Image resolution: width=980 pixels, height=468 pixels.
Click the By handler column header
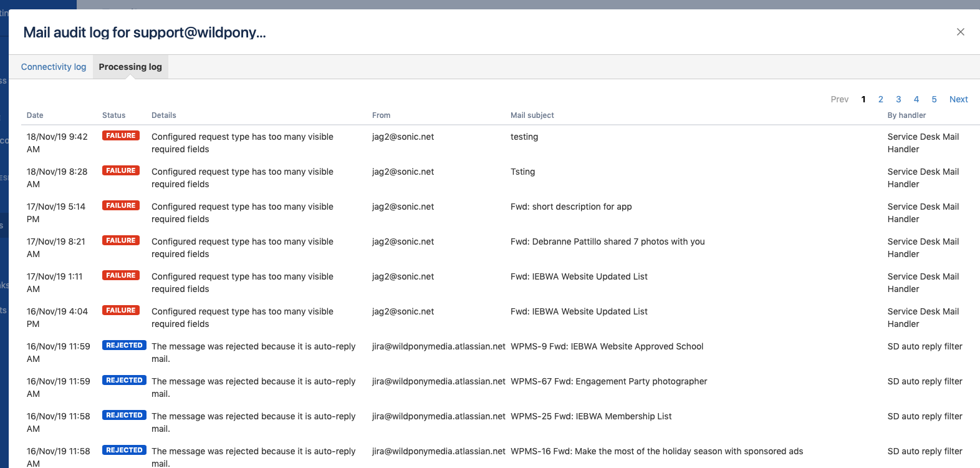[906, 115]
